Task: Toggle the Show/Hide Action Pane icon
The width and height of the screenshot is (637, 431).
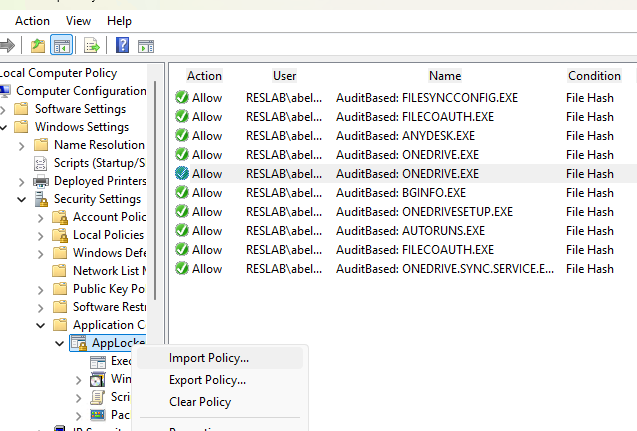Action: [x=146, y=45]
